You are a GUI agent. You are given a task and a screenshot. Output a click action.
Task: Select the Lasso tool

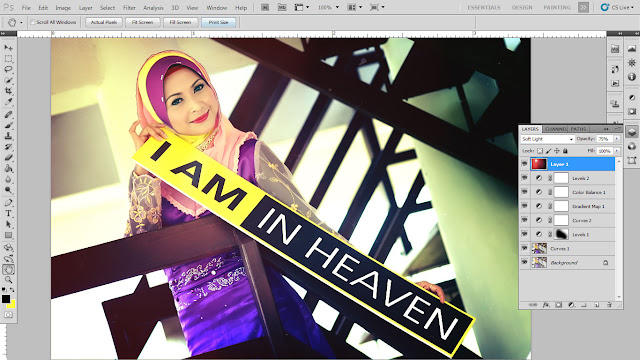(x=8, y=69)
